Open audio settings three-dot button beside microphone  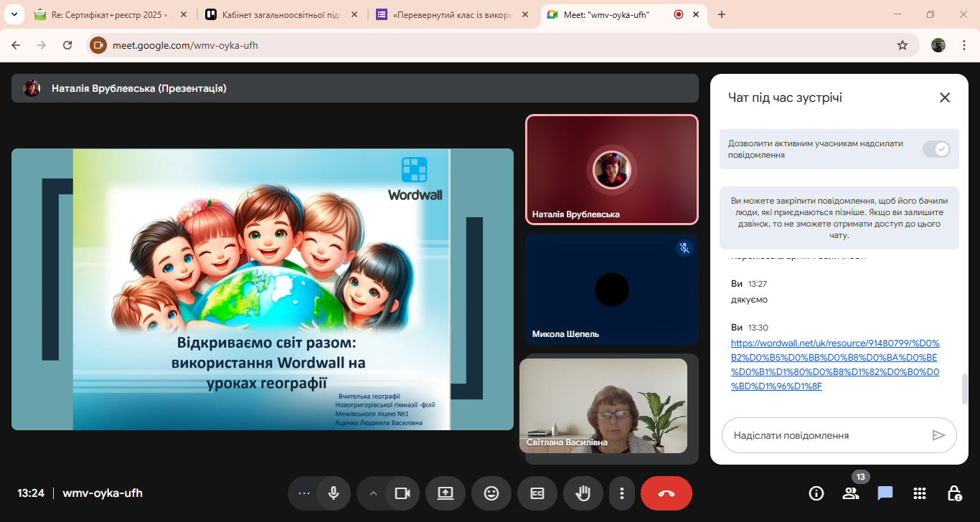coord(304,493)
